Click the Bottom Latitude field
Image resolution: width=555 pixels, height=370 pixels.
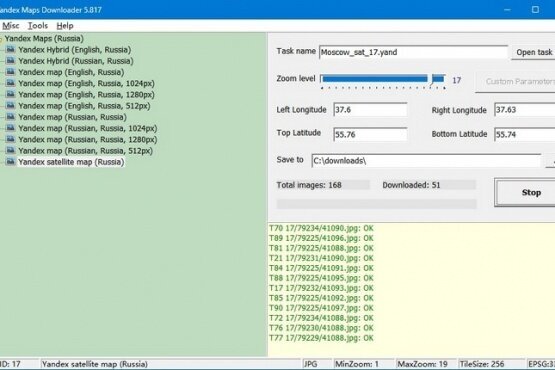click(x=525, y=135)
